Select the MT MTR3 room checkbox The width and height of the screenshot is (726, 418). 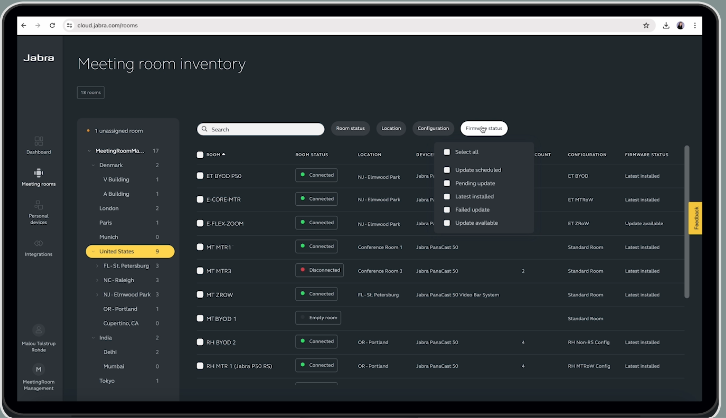200,270
